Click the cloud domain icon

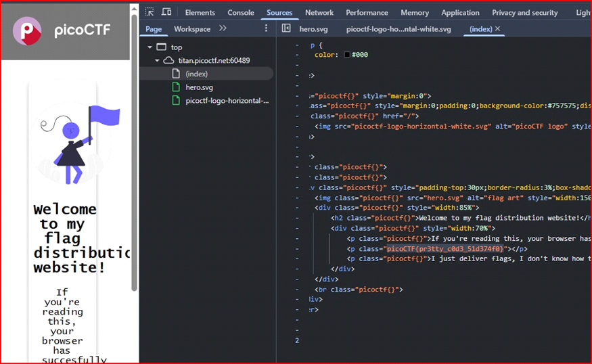click(x=168, y=60)
